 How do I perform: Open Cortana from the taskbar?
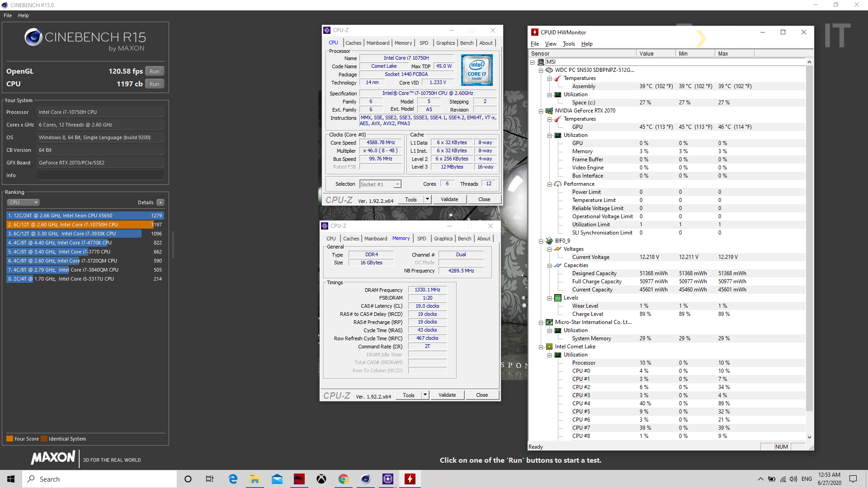pyautogui.click(x=188, y=479)
